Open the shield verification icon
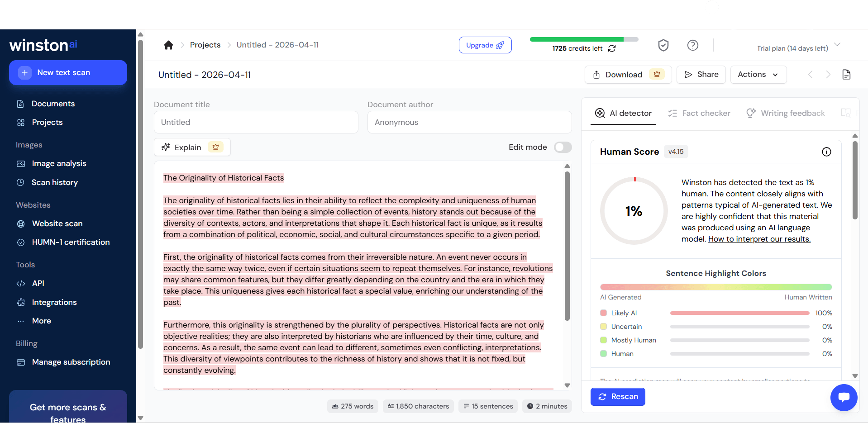 [x=663, y=45]
